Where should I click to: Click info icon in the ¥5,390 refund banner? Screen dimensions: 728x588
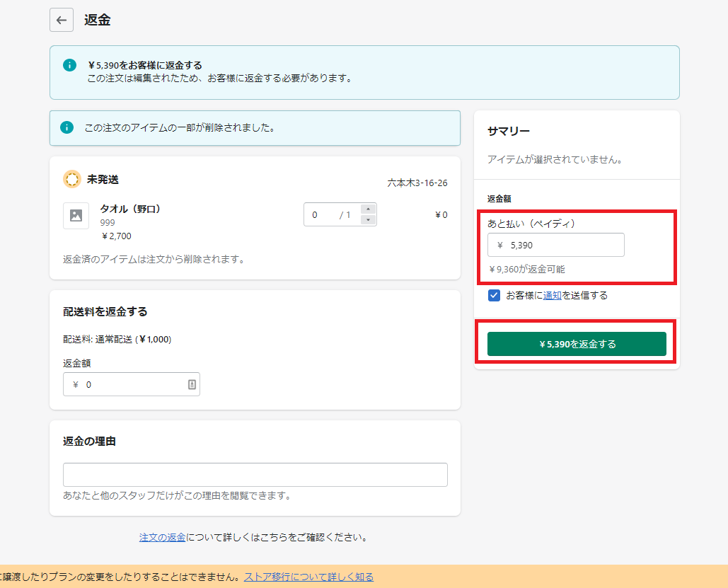pyautogui.click(x=69, y=65)
